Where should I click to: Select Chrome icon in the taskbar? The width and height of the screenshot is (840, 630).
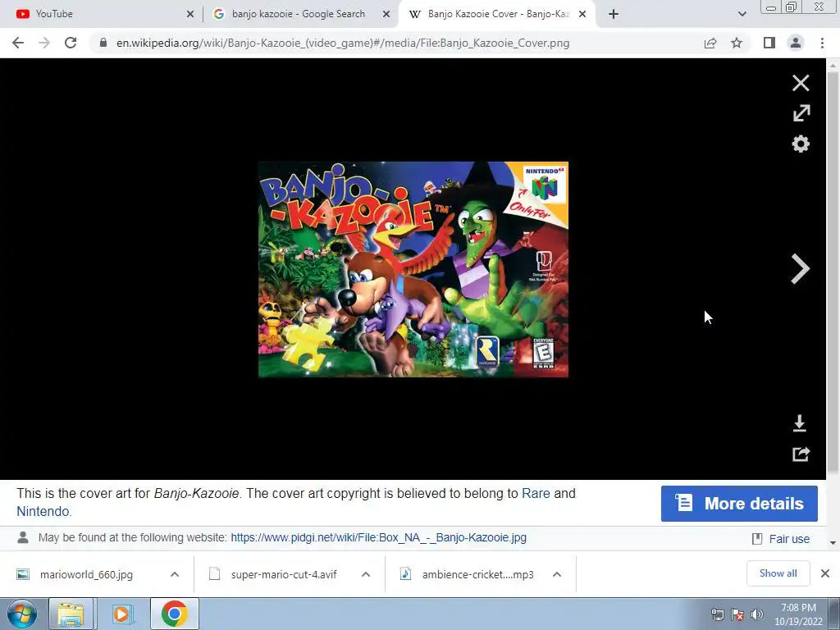pyautogui.click(x=174, y=614)
